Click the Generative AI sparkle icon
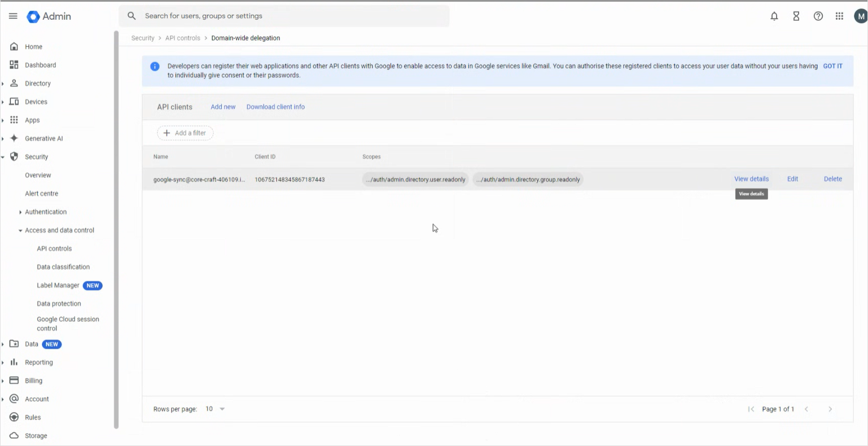 pos(14,138)
